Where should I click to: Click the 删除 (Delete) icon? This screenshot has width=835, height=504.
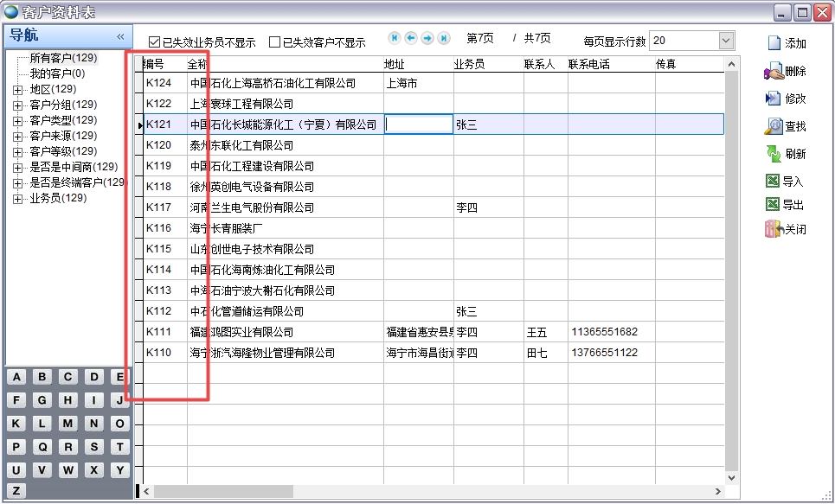click(x=774, y=72)
